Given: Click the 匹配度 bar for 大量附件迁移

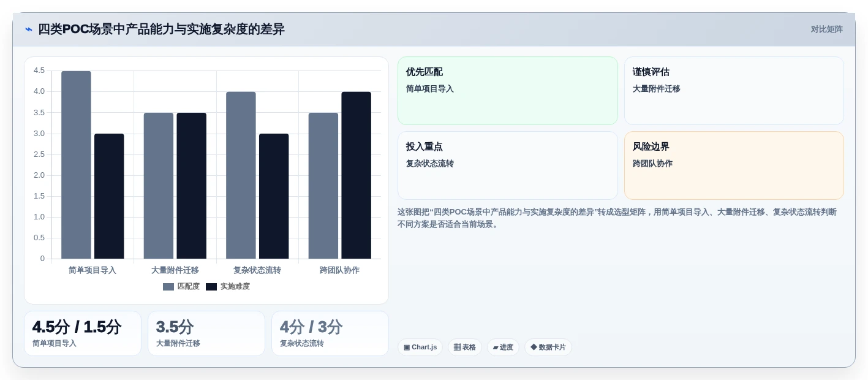Looking at the screenshot, I should pyautogui.click(x=159, y=186).
